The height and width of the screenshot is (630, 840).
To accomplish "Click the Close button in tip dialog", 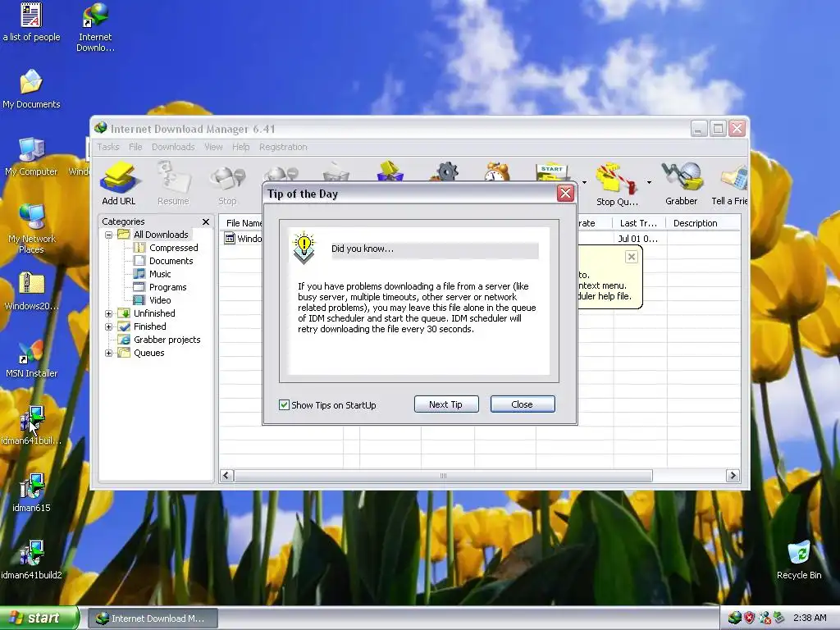I will tap(523, 404).
